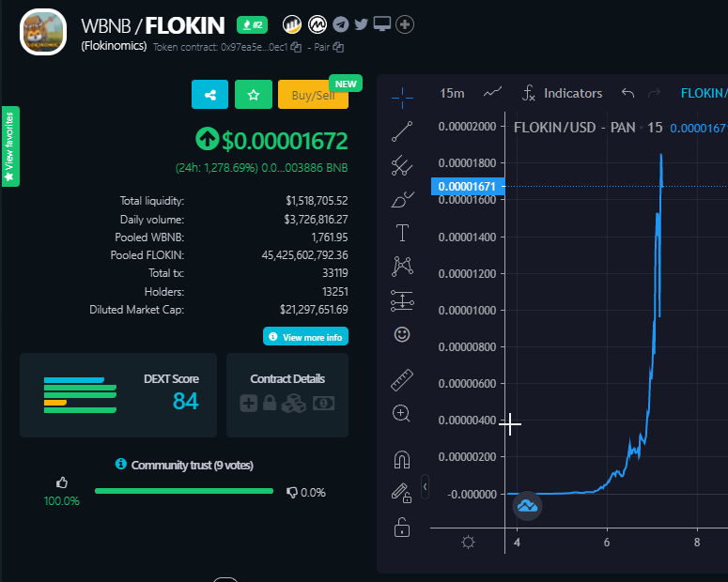
Task: Click the TradingView logo on chart
Action: point(527,505)
